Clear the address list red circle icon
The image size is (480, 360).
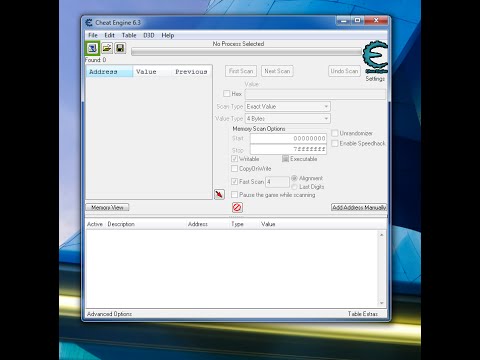pos(237,207)
